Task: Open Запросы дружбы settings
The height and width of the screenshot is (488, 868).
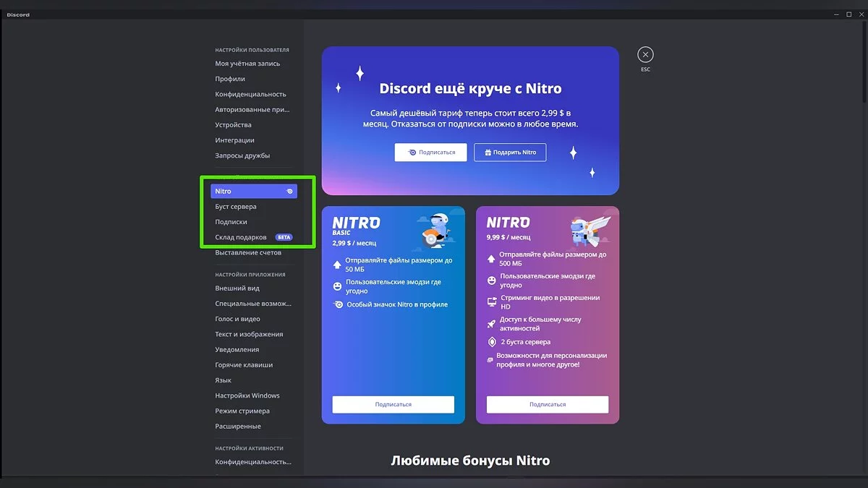Action: tap(242, 155)
